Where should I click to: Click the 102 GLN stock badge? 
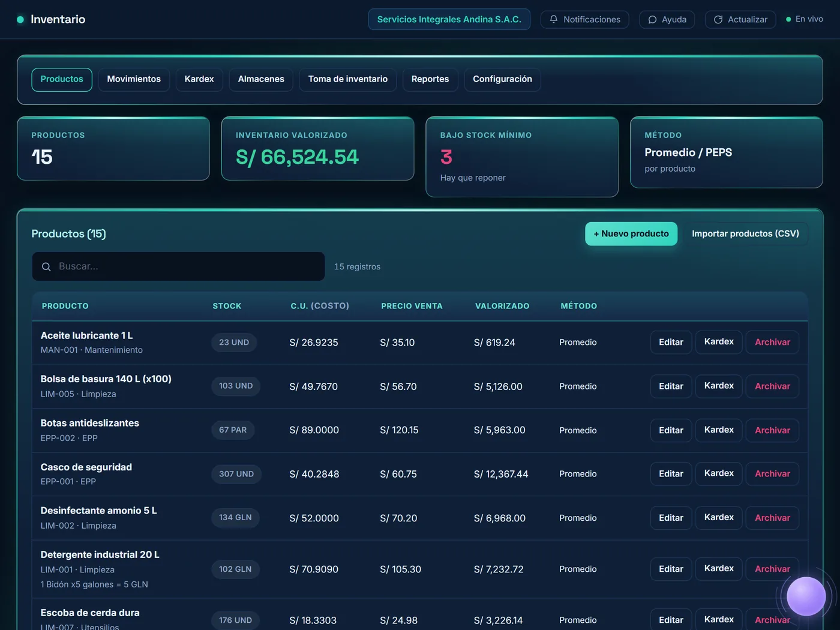tap(235, 569)
